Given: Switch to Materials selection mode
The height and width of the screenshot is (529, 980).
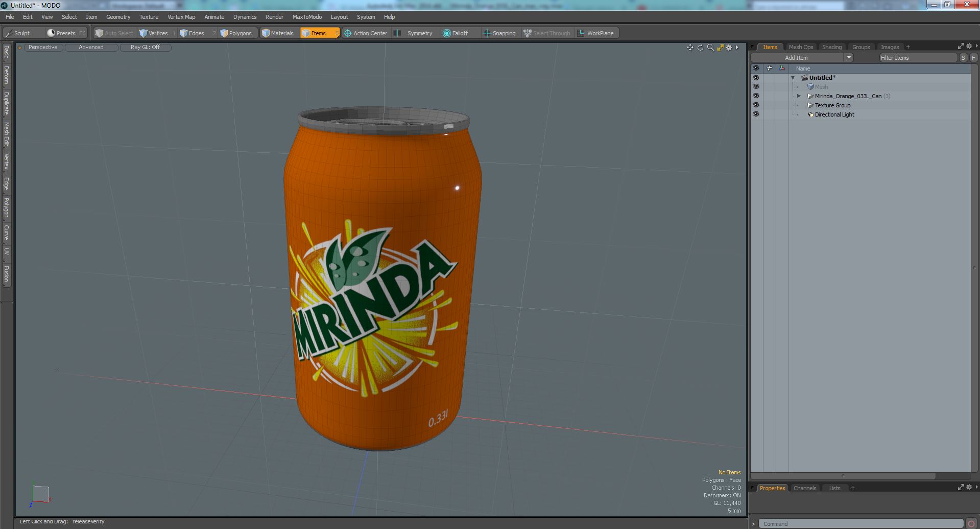Looking at the screenshot, I should pyautogui.click(x=279, y=33).
